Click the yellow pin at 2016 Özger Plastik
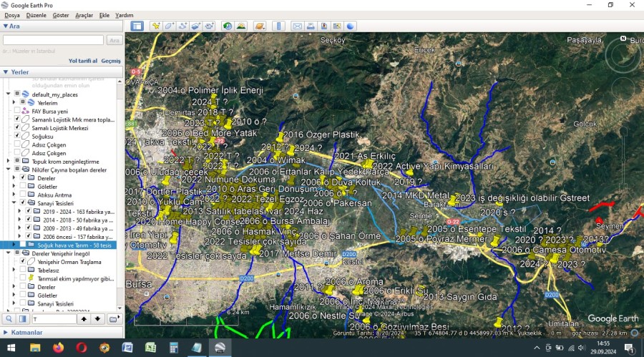This screenshot has width=644, height=357. click(280, 137)
